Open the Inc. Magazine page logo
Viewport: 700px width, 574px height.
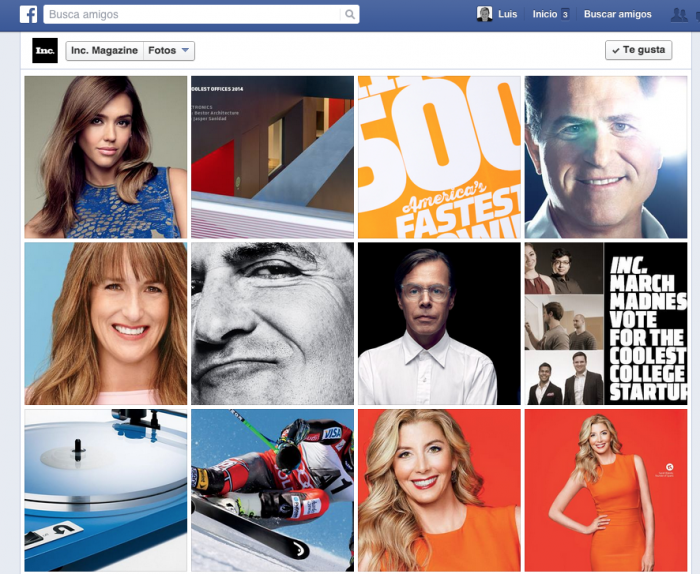pyautogui.click(x=45, y=50)
